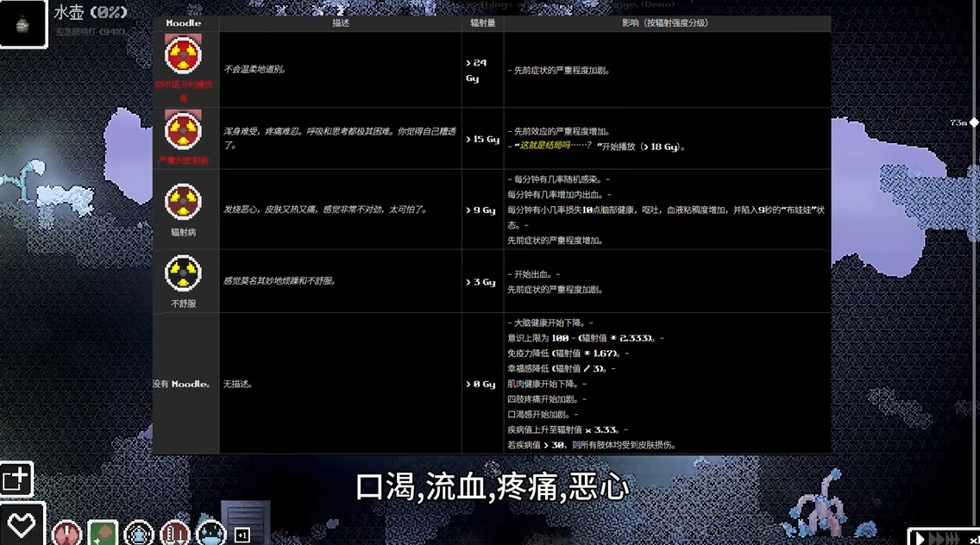The height and width of the screenshot is (545, 980).
Task: Click the yellow '这就是结局吗' text
Action: (555, 146)
